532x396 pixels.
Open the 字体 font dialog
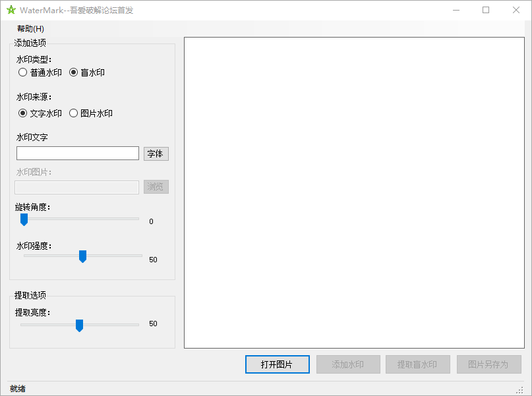tap(156, 154)
